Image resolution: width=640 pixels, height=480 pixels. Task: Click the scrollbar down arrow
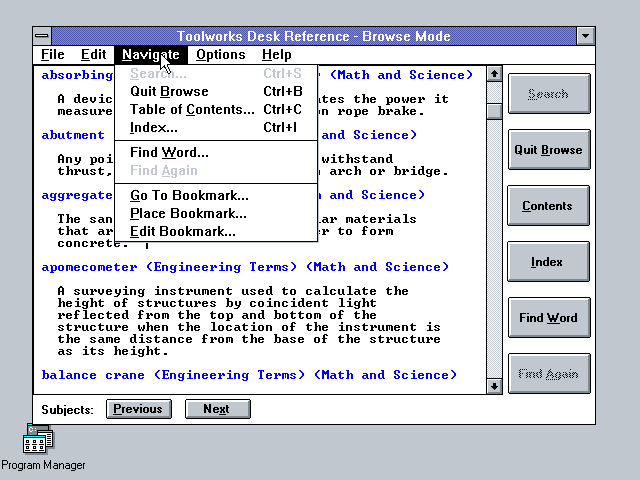[x=494, y=386]
